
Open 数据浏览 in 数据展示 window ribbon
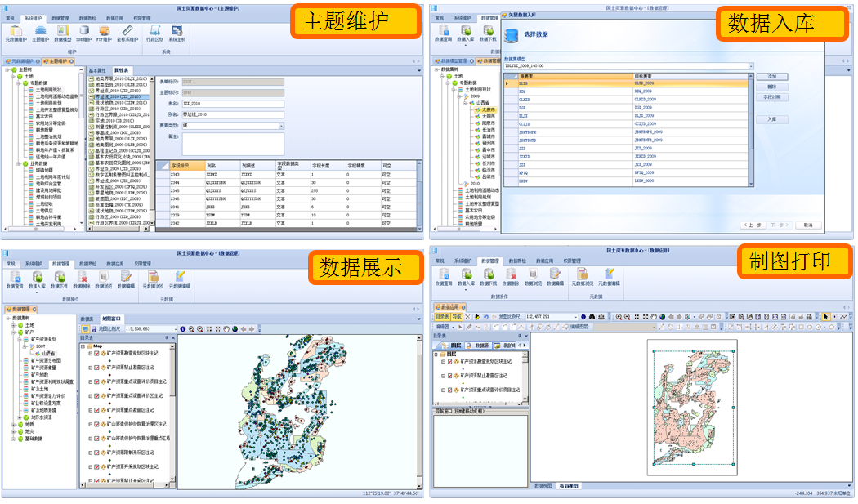coord(104,279)
